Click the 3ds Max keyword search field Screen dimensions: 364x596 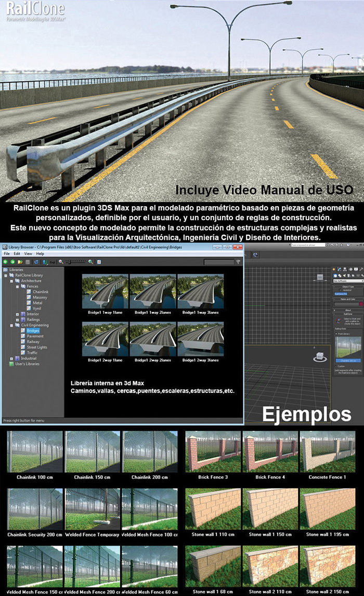click(x=308, y=245)
